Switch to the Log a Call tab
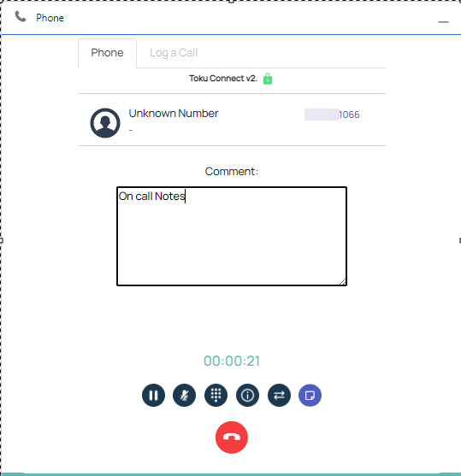 coord(174,53)
